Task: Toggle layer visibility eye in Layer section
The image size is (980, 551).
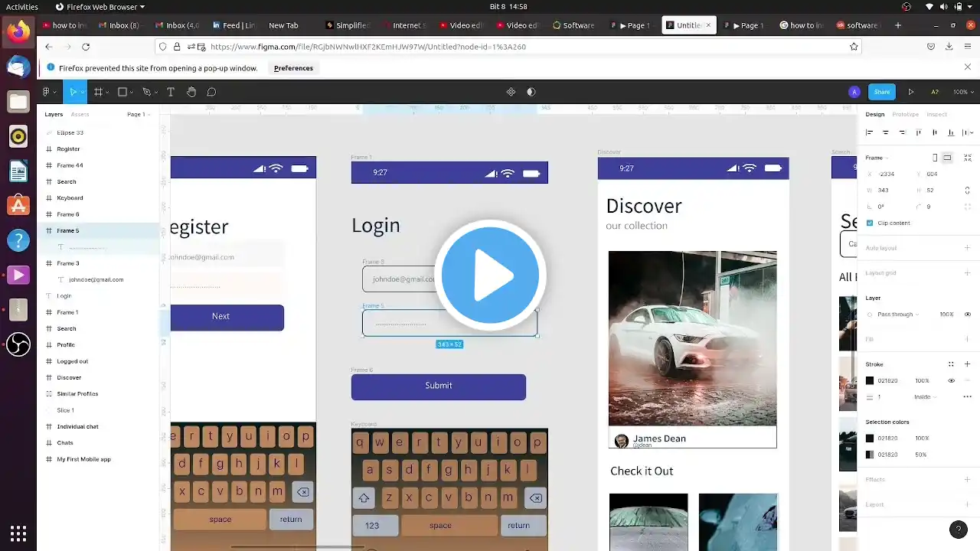Action: click(968, 315)
